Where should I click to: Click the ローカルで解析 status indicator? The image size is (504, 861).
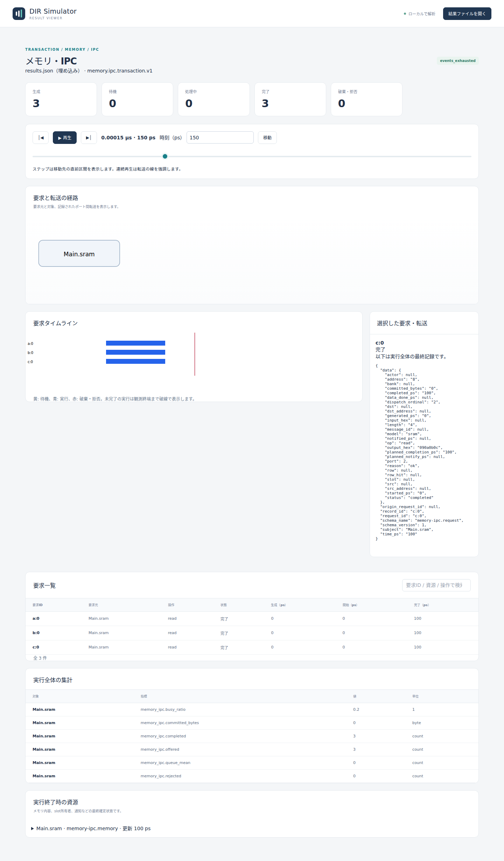point(420,14)
